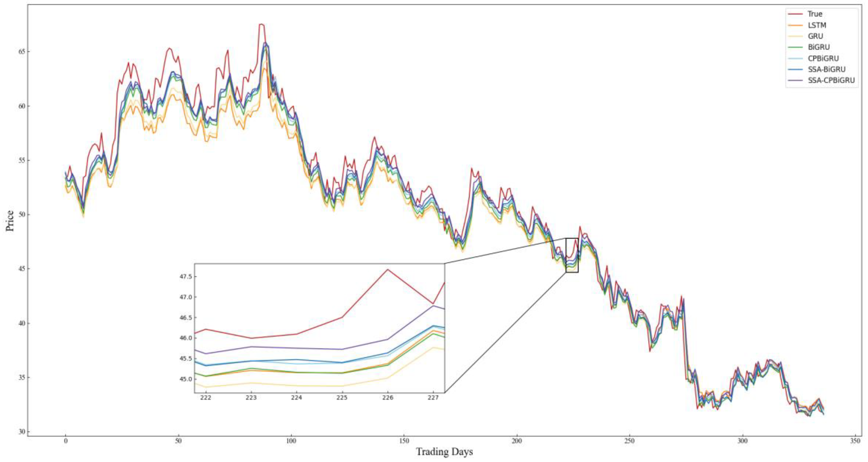Click the x-axis tick label 150

point(404,441)
